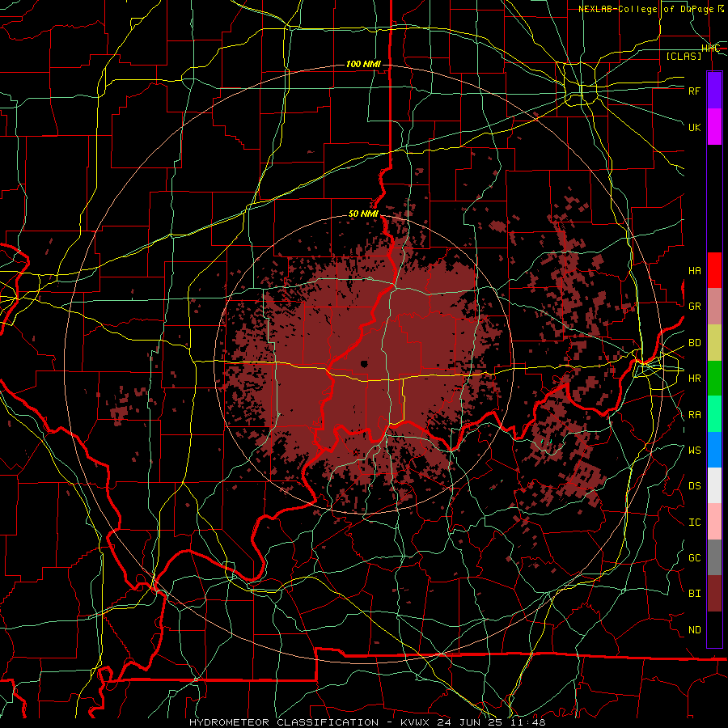The width and height of the screenshot is (728, 728).
Task: Select the GR legend label
Action: (694, 307)
